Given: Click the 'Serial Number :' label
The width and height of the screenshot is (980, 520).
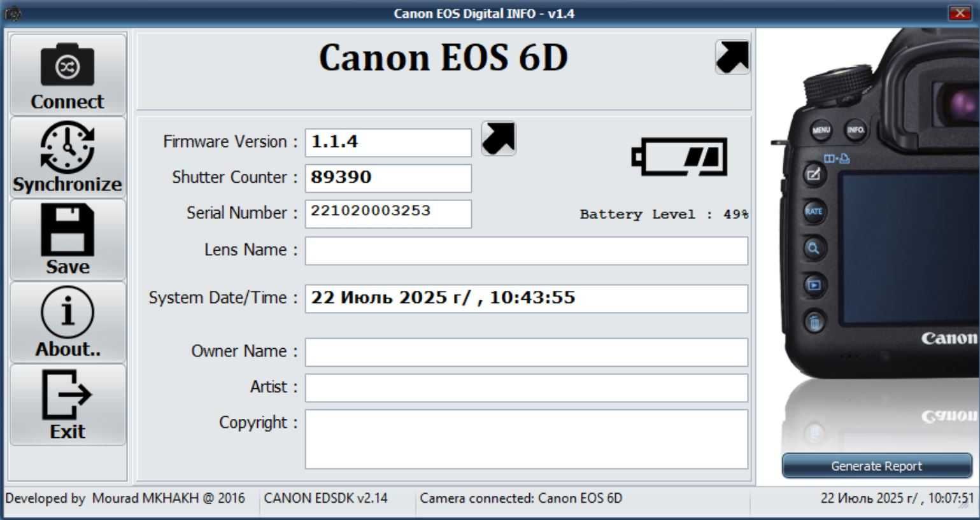Looking at the screenshot, I should (242, 213).
